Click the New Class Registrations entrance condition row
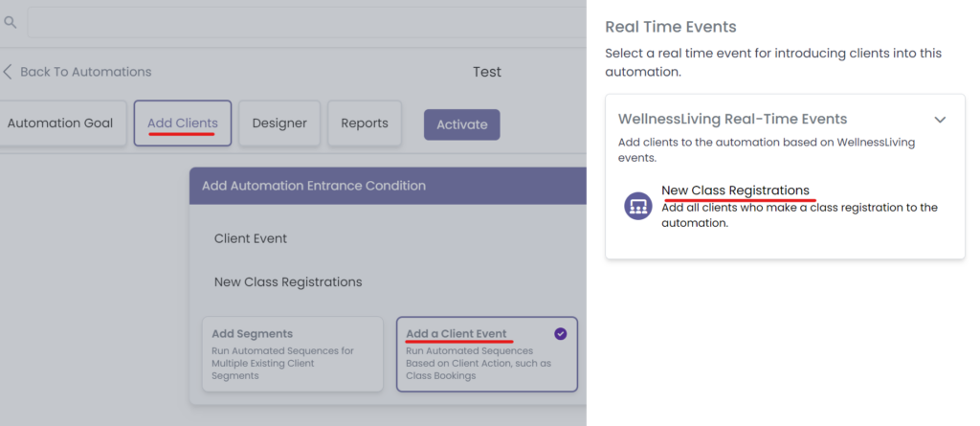The image size is (980, 426). (288, 282)
